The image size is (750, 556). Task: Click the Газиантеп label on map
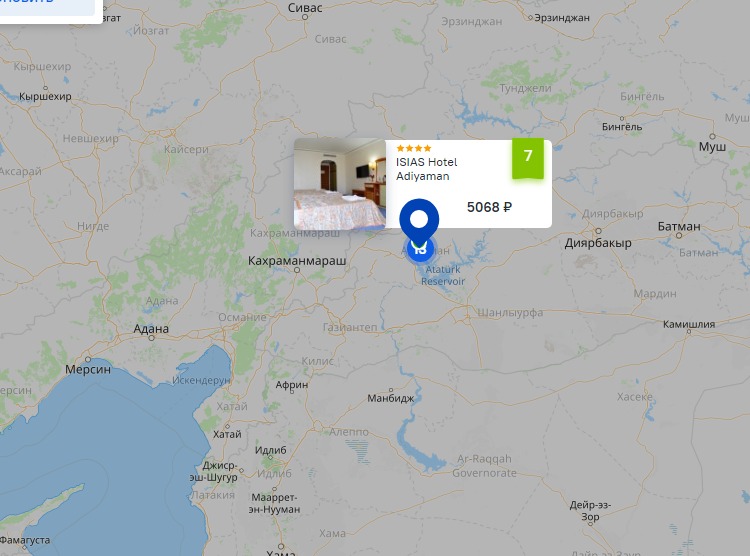coord(350,327)
